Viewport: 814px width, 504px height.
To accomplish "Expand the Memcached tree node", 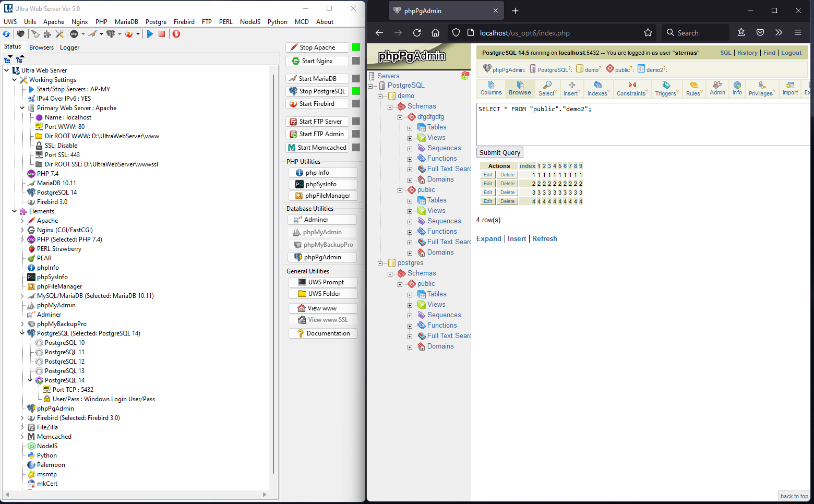I will pyautogui.click(x=22, y=436).
